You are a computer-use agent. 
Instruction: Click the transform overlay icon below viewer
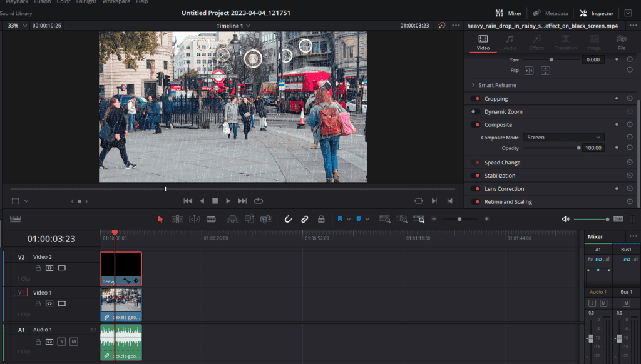coord(15,201)
